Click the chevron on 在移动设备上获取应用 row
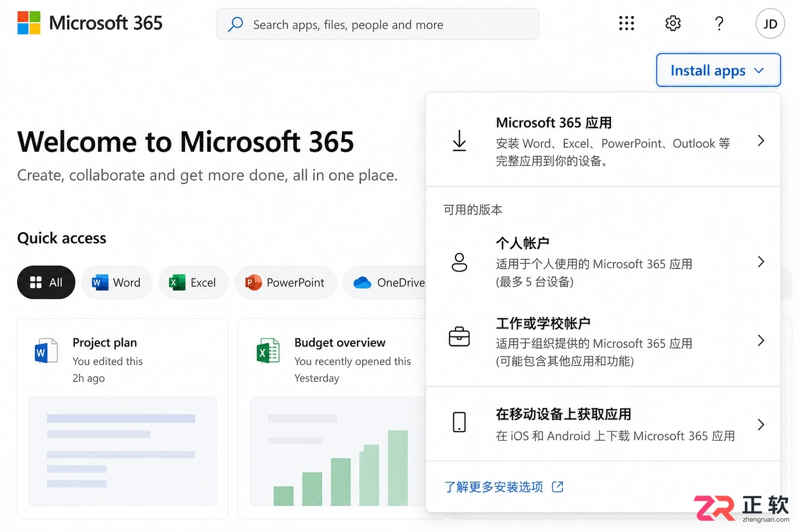Screen dimensions: 798x532 click(761, 424)
